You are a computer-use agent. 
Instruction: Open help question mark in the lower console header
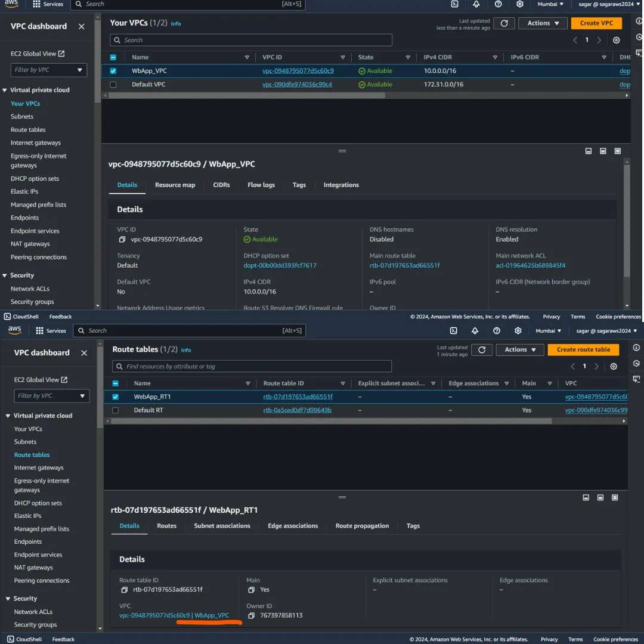click(x=497, y=330)
